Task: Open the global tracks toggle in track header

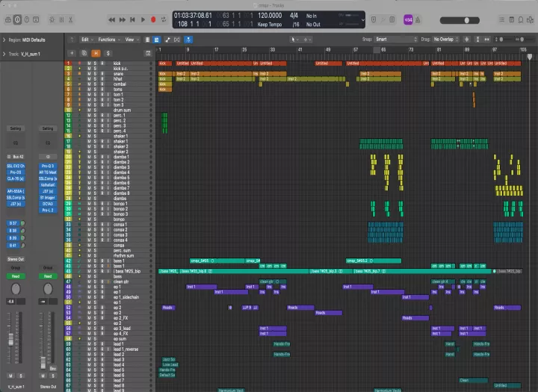Action: click(x=148, y=53)
